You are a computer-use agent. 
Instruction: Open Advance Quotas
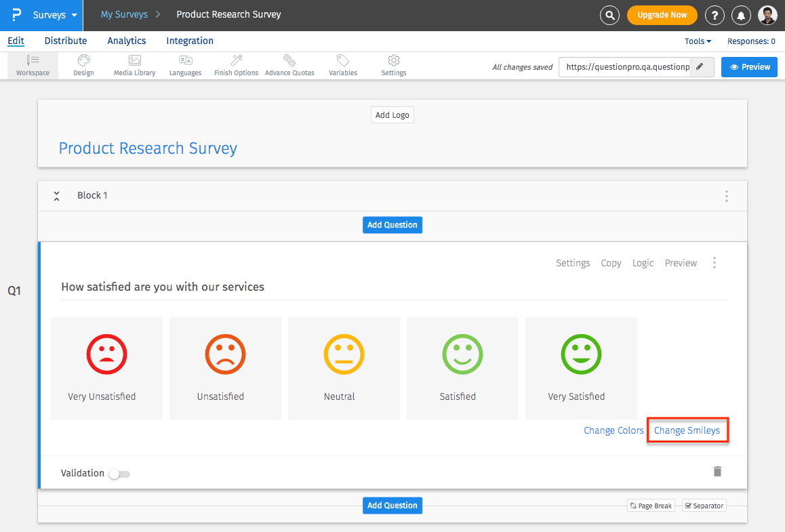[289, 65]
